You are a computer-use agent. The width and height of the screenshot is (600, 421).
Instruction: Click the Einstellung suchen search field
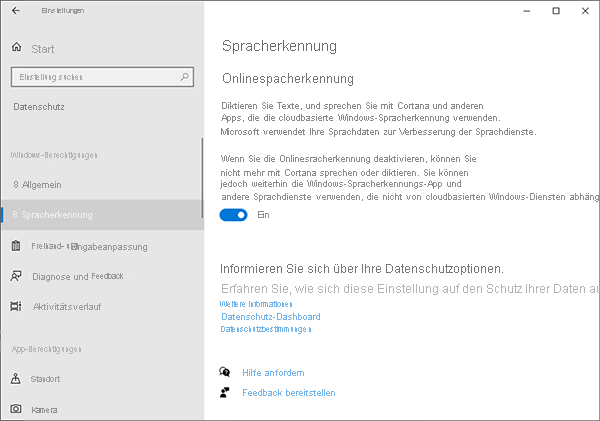point(95,76)
